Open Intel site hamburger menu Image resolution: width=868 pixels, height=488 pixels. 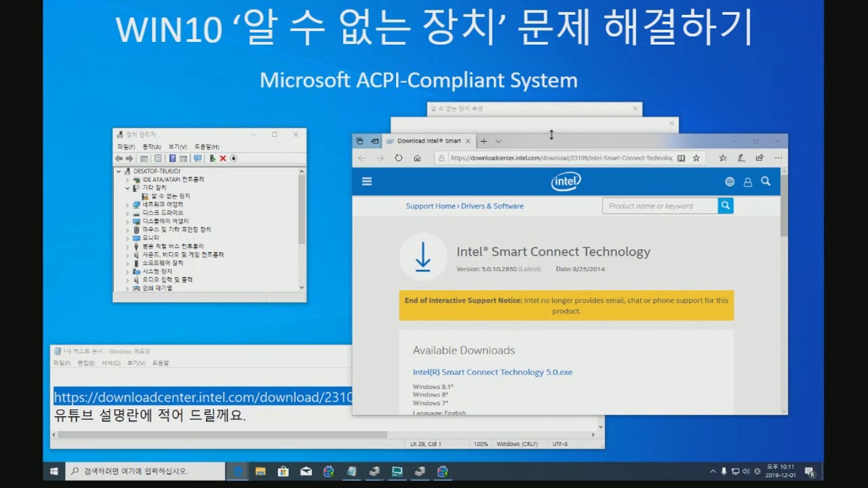[367, 182]
